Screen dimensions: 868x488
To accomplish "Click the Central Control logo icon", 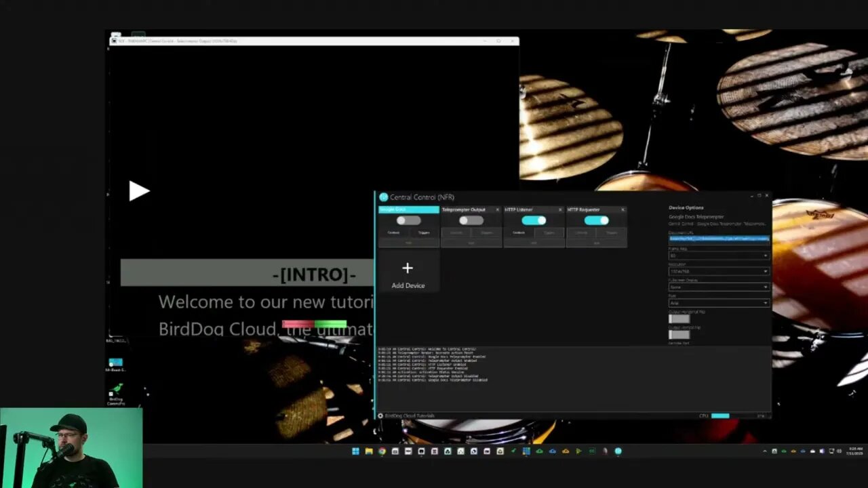I will pos(383,197).
